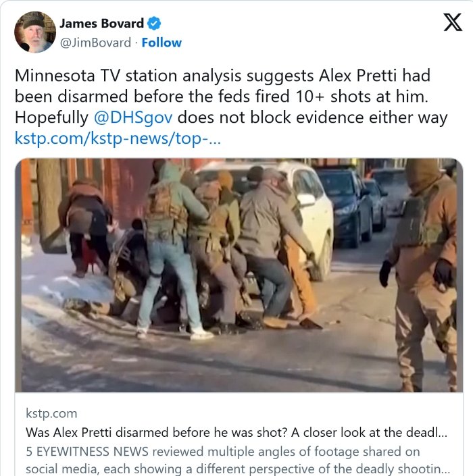
Task: Click the blue verified checkmark badge
Action: click(x=154, y=24)
